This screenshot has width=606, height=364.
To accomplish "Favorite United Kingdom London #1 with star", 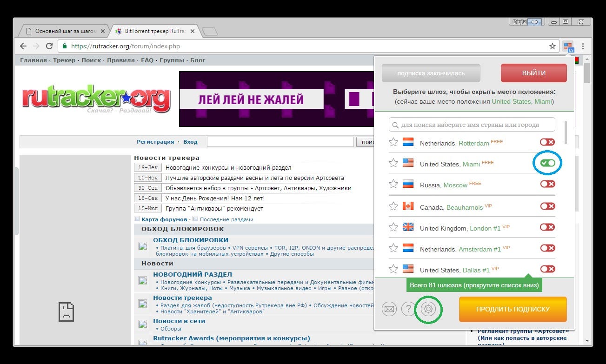I will click(x=393, y=227).
